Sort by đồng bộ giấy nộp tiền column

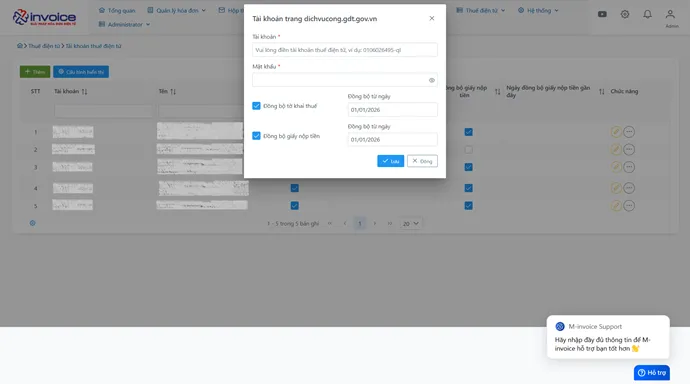click(497, 91)
